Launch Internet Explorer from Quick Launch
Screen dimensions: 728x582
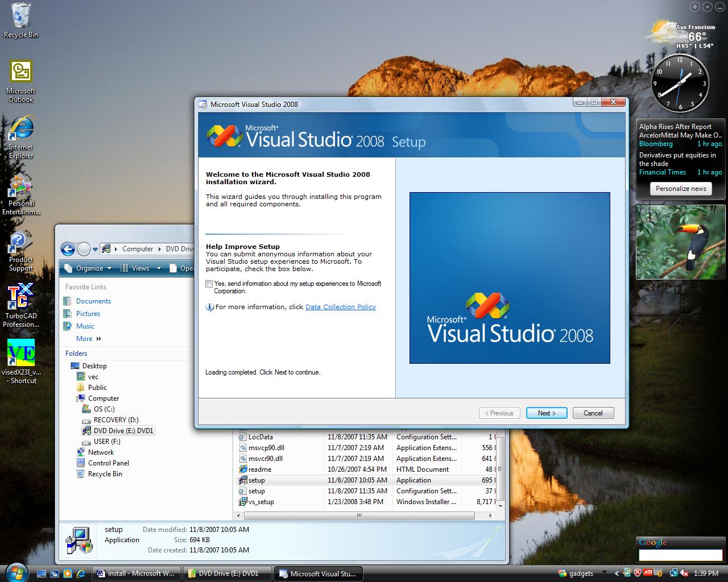pyautogui.click(x=81, y=573)
